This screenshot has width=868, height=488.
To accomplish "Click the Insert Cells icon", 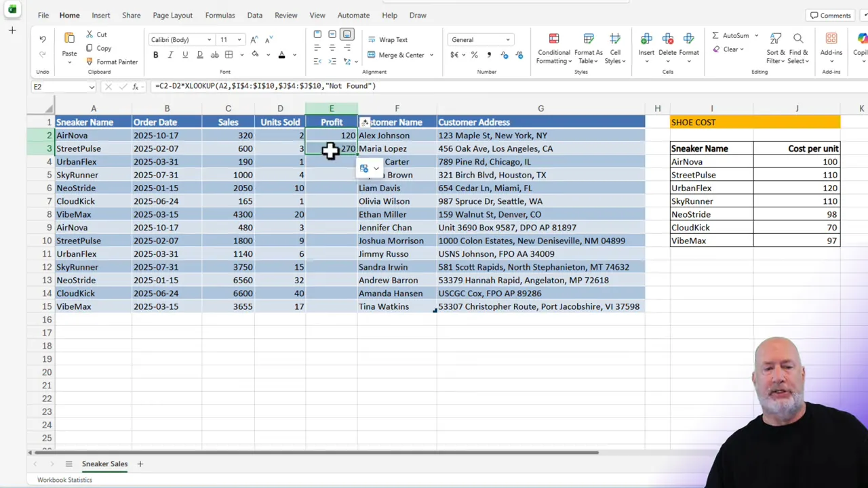I will [646, 39].
